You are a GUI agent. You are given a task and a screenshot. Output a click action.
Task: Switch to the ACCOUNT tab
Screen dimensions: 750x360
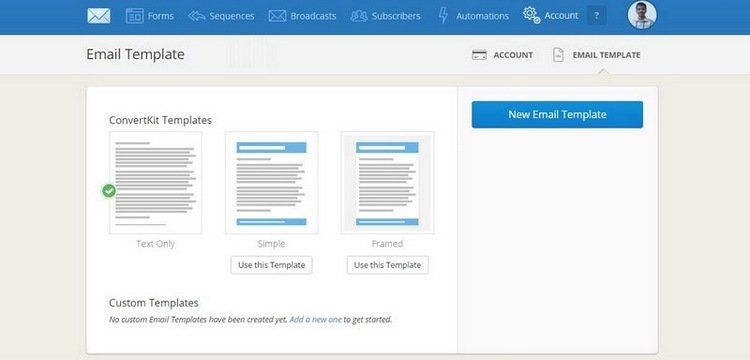(502, 55)
